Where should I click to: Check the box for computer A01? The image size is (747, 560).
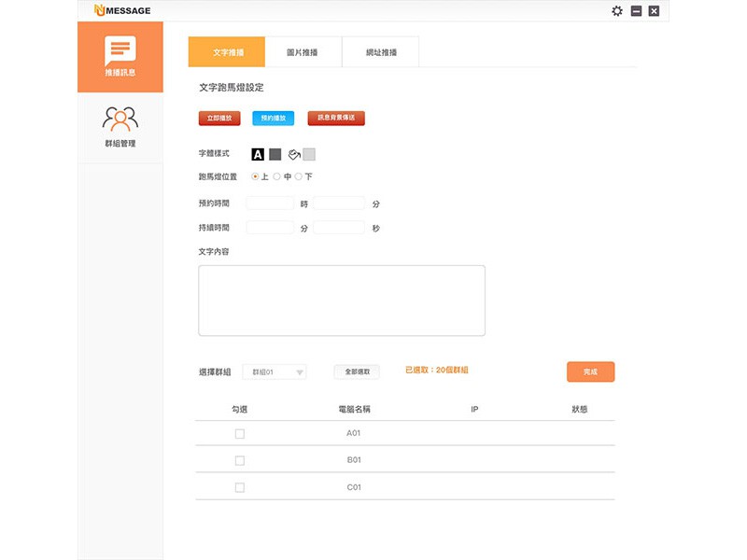click(239, 434)
